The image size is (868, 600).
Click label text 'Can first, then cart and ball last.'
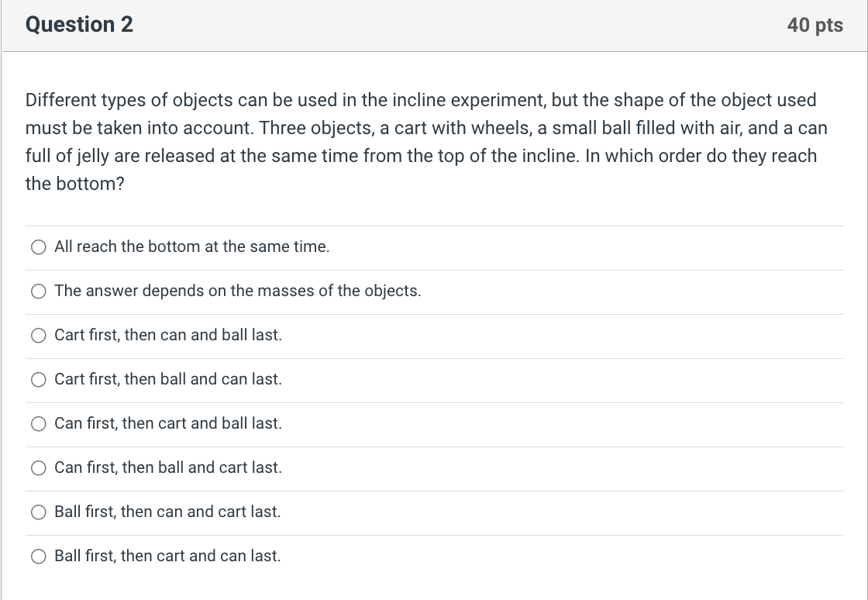click(x=167, y=423)
